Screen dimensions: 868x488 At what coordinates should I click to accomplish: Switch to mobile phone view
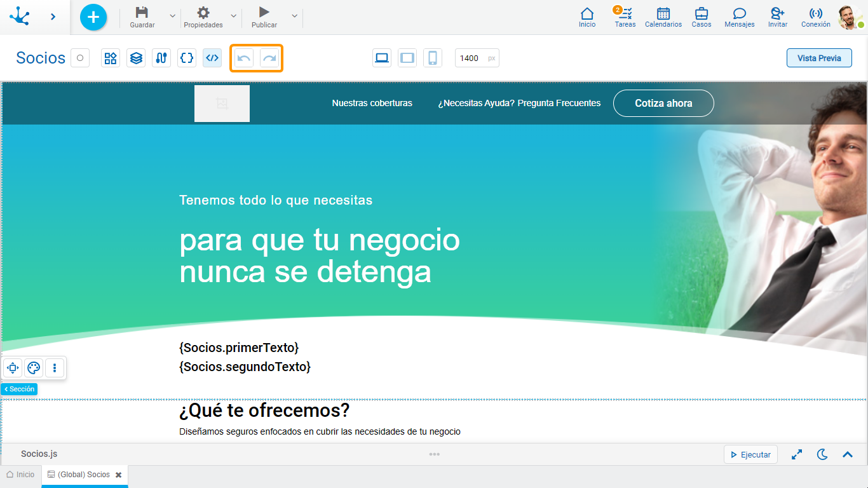(433, 58)
